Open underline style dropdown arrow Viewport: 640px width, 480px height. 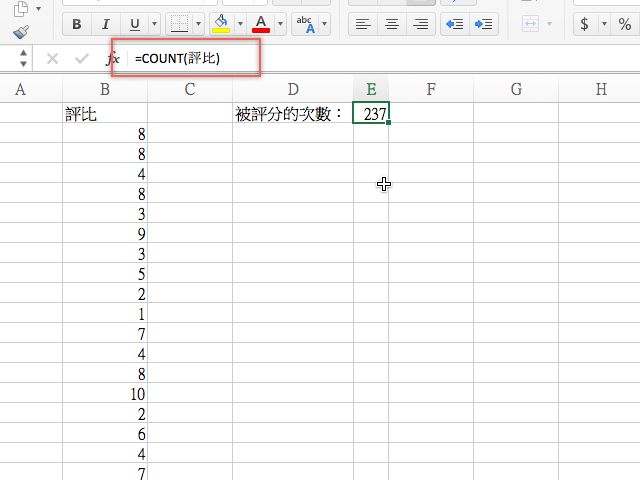[154, 24]
